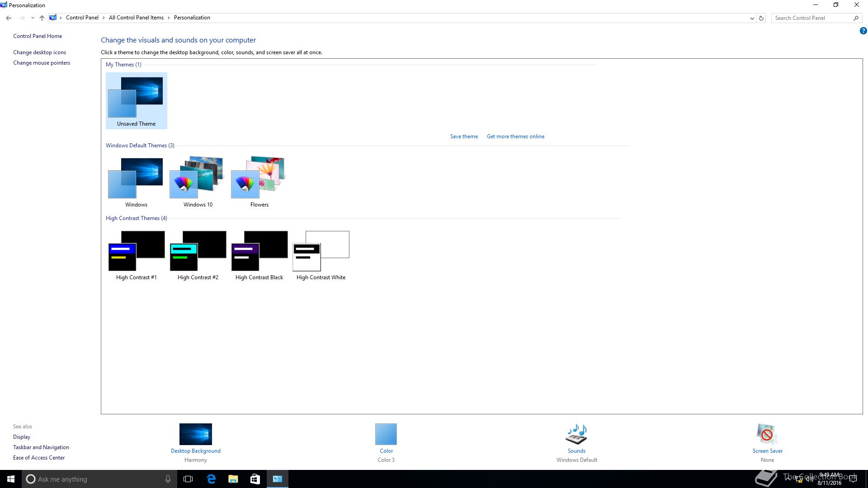
Task: Click the Forward navigation arrow
Action: point(22,18)
